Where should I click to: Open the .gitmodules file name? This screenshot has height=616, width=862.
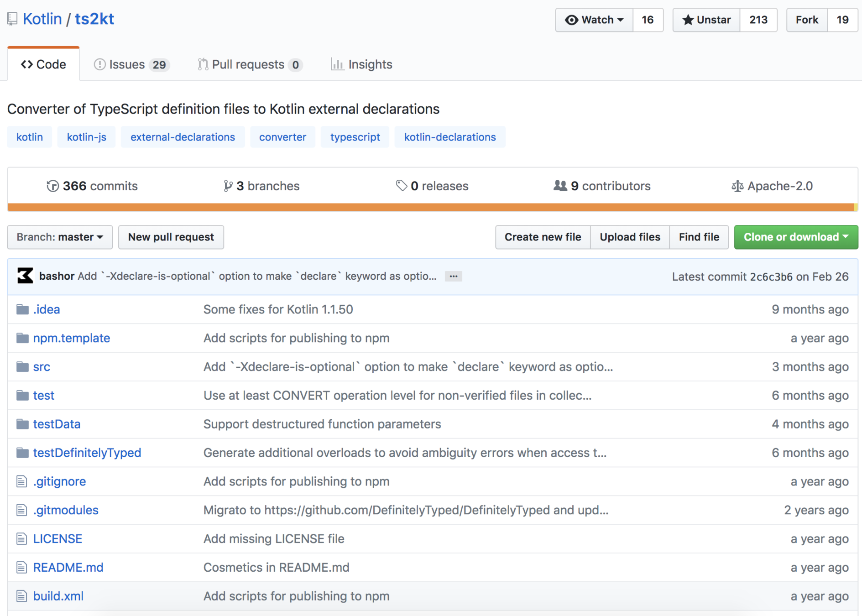tap(66, 510)
